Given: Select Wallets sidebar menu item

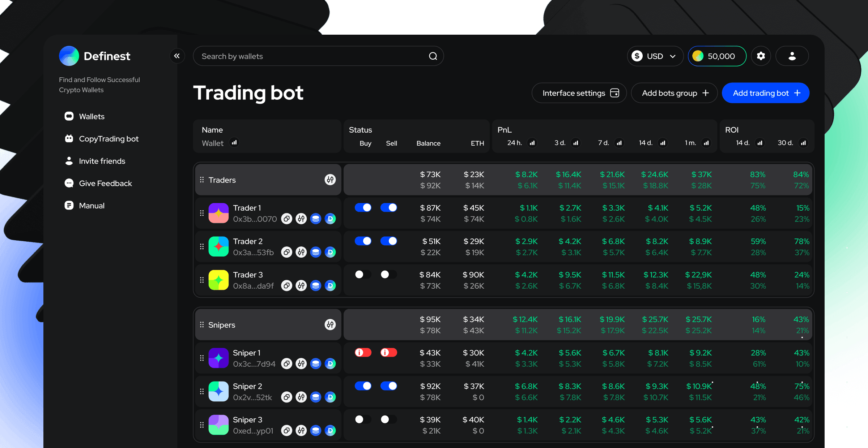Looking at the screenshot, I should [x=91, y=116].
